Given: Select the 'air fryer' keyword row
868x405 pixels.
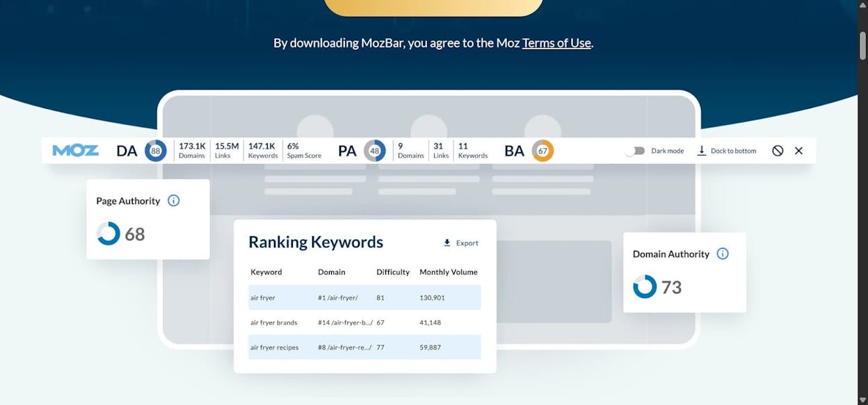Looking at the screenshot, I should [x=364, y=297].
